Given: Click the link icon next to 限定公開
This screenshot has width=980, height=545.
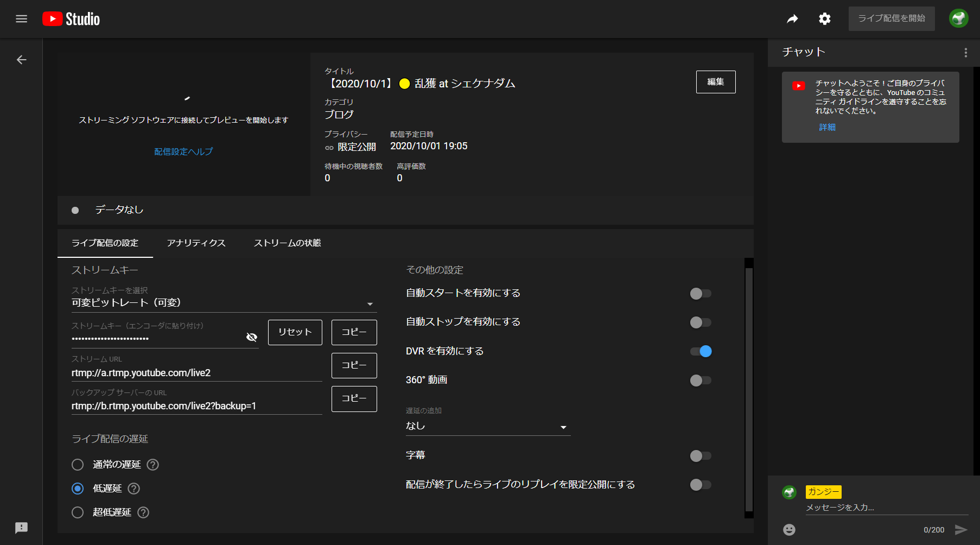Looking at the screenshot, I should (x=329, y=148).
